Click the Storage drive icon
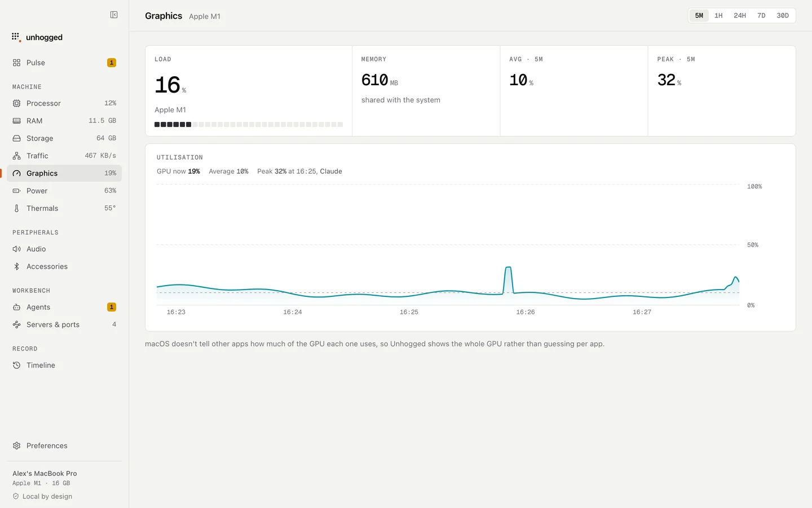 [16, 138]
